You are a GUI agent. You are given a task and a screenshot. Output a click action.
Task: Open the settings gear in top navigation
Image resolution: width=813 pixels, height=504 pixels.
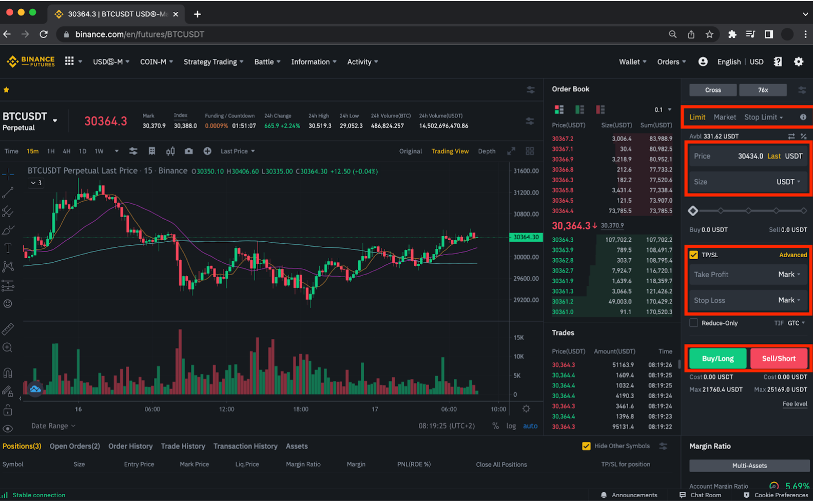tap(799, 62)
